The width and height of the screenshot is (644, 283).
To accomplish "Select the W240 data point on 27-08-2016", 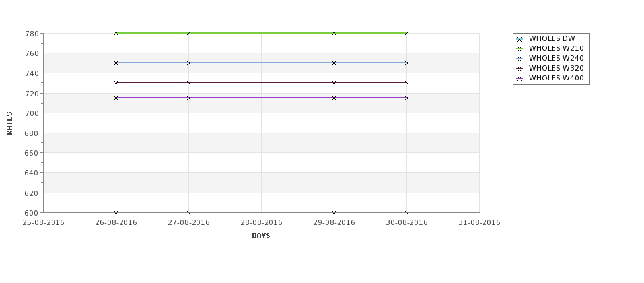I will tap(188, 63).
